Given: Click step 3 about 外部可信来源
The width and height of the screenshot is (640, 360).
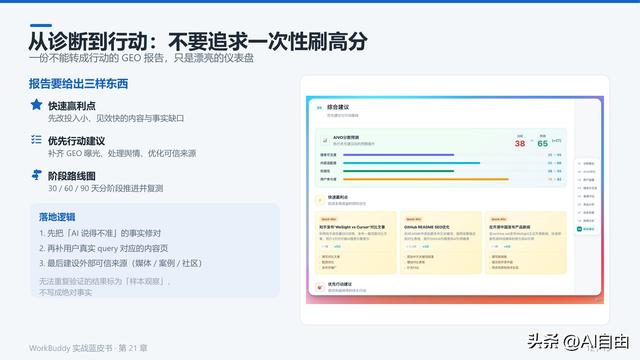Looking at the screenshot, I should pos(121,263).
